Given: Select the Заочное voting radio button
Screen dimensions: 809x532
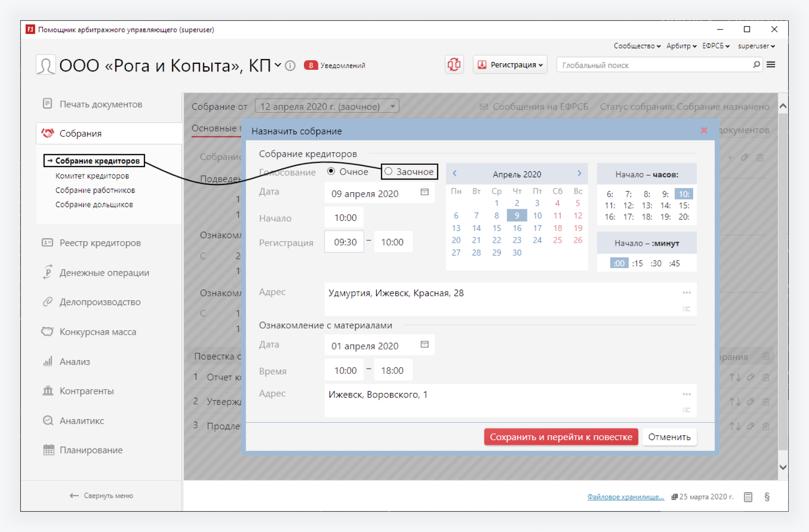Looking at the screenshot, I should pyautogui.click(x=388, y=171).
